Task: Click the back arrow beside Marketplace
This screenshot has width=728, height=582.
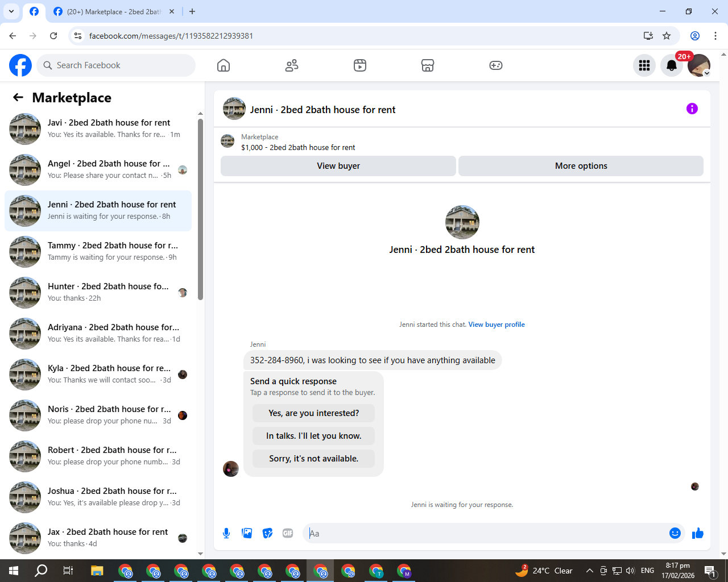Action: click(18, 97)
